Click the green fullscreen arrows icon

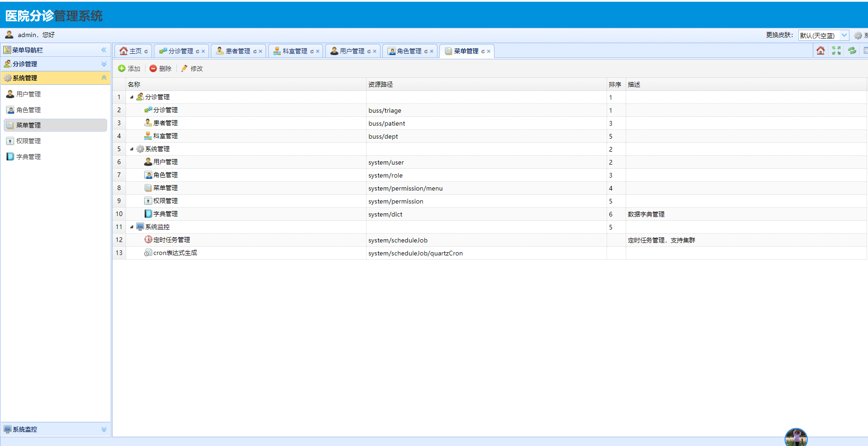pyautogui.click(x=836, y=51)
